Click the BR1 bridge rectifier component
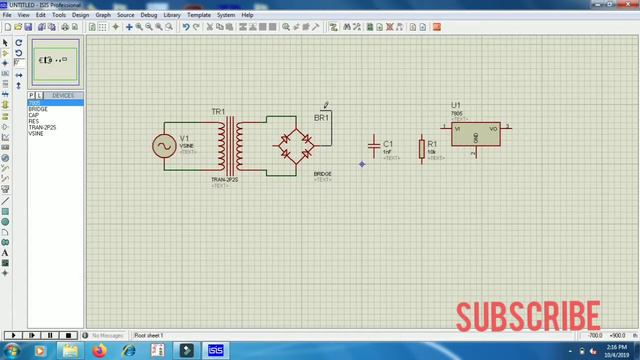This screenshot has height=360, width=640. (296, 146)
